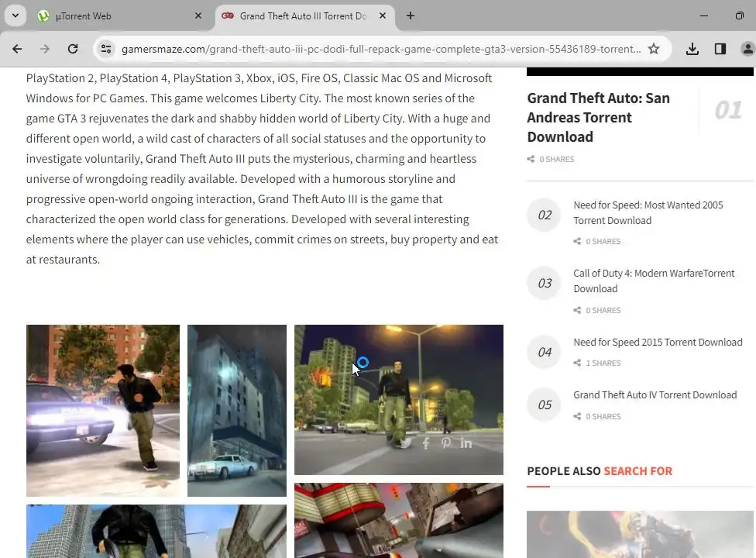Click the People Also Search For thumbnail
This screenshot has height=558, width=756.
[x=640, y=535]
